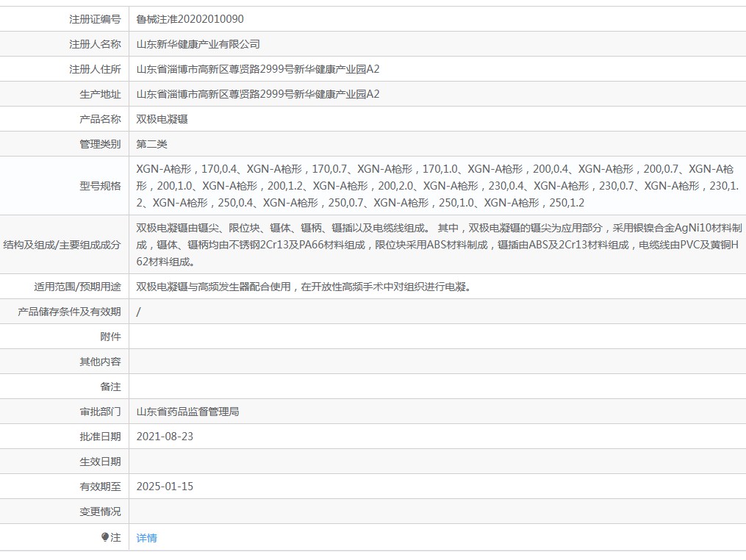
Task: Click the approval date 2021-08-23
Action: [165, 437]
